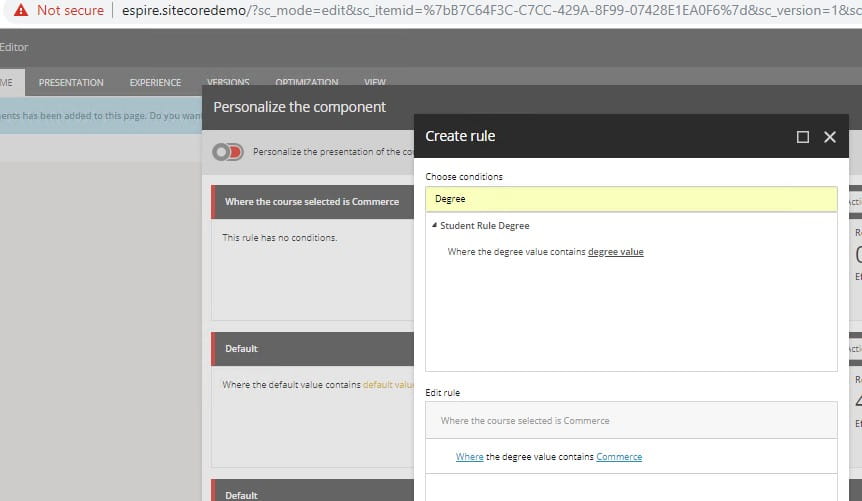Click the Commerce value link in Edit rule
Screen dimensions: 862x501
(x=619, y=456)
